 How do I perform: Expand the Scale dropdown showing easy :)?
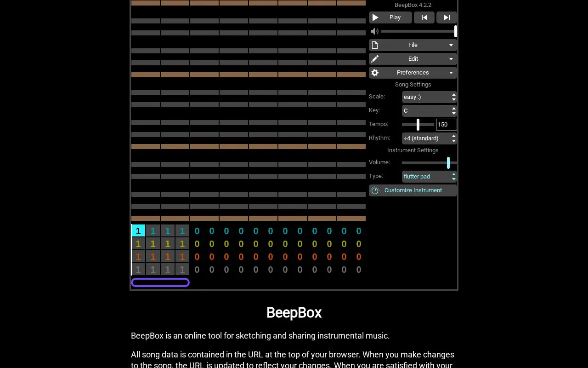coord(430,97)
